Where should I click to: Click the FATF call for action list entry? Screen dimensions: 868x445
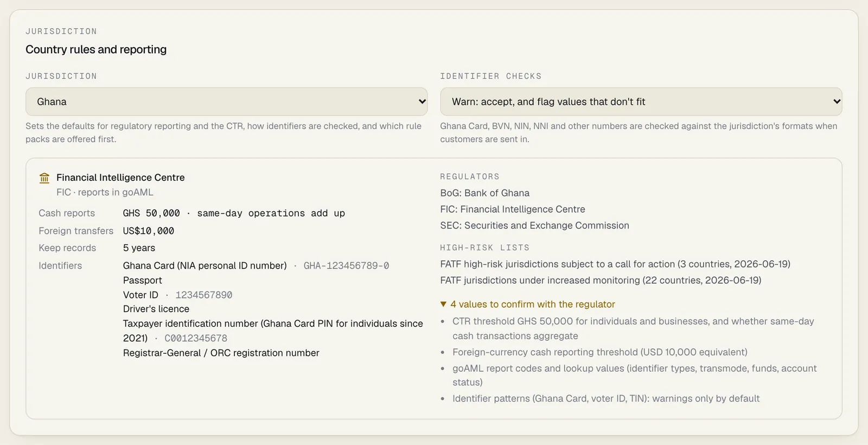(x=615, y=264)
